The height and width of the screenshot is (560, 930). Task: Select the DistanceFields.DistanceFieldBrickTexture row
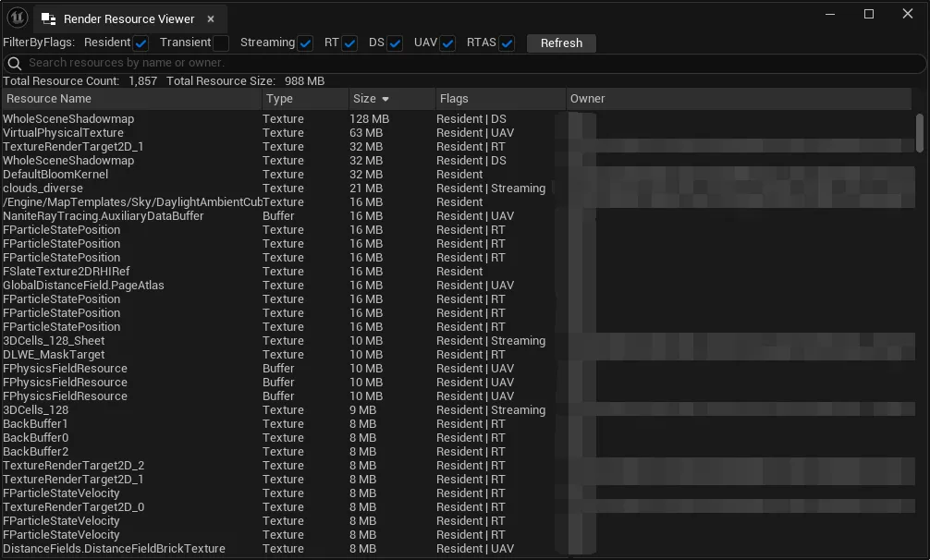(x=458, y=549)
